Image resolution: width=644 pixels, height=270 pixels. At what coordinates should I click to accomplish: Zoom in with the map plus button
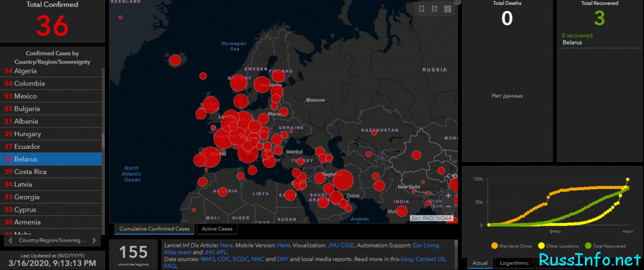[x=448, y=196]
